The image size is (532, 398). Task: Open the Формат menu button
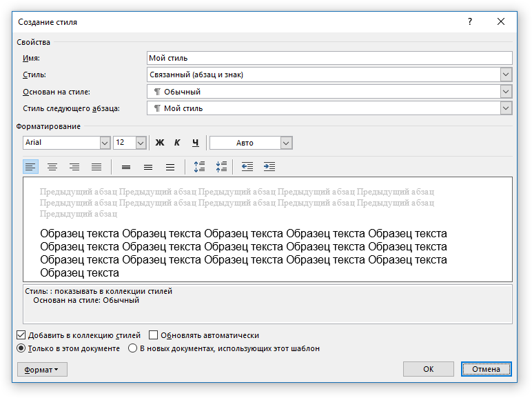tap(42, 370)
